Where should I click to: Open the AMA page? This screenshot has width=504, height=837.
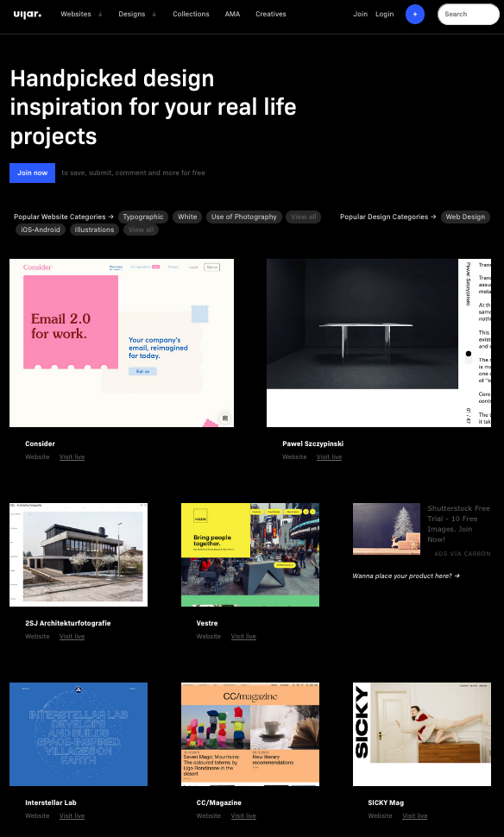[x=232, y=15]
